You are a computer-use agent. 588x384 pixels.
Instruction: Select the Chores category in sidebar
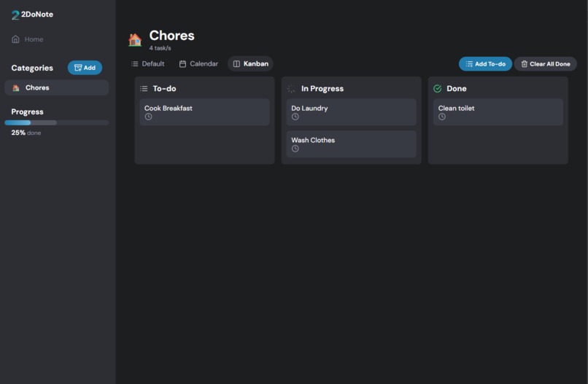pos(57,87)
